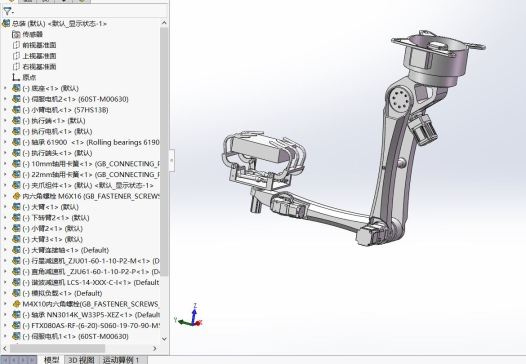Image resolution: width=526 pixels, height=364 pixels.
Task: Click the 传感器 sensors folder icon
Action: [16, 34]
